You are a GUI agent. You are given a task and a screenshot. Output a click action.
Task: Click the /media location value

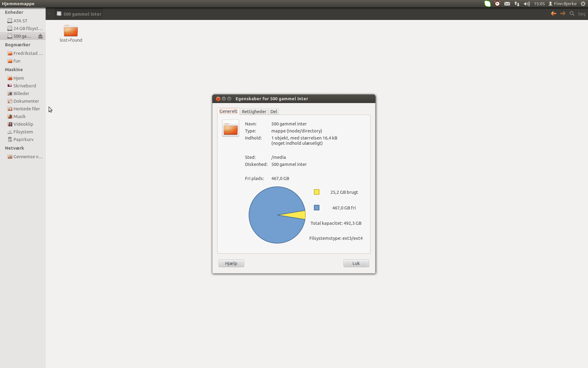click(279, 157)
